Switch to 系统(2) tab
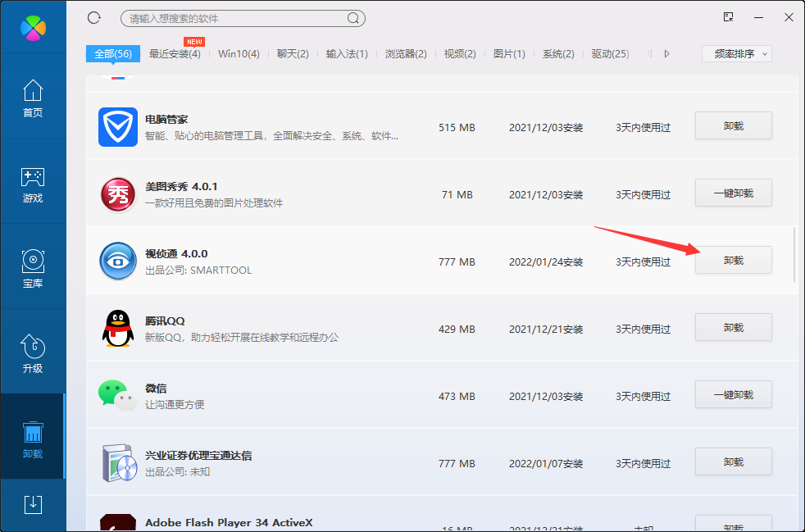The image size is (805, 532). [558, 54]
